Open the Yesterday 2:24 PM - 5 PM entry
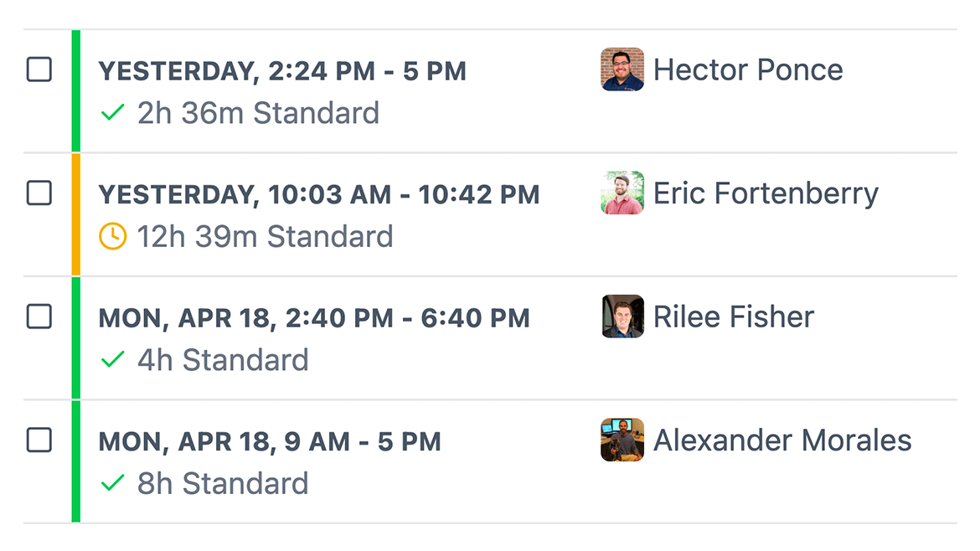The height and width of the screenshot is (551, 980). point(282,71)
